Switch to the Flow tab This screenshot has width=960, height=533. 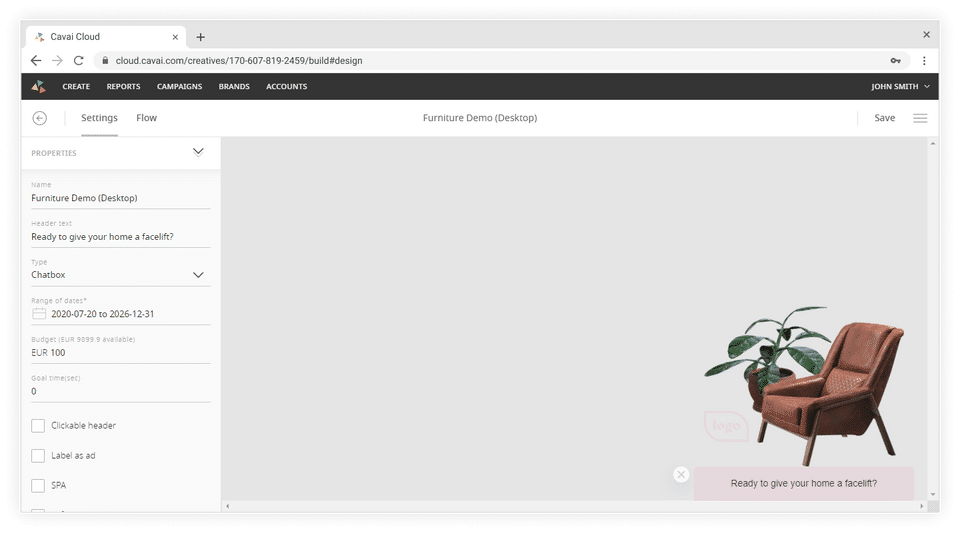[x=146, y=118]
